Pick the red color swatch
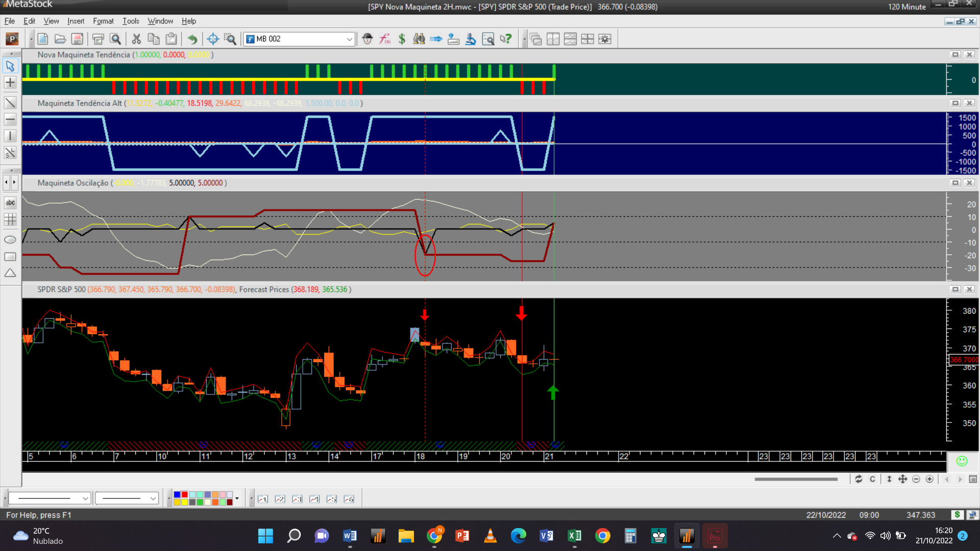This screenshot has height=551, width=980. [184, 494]
